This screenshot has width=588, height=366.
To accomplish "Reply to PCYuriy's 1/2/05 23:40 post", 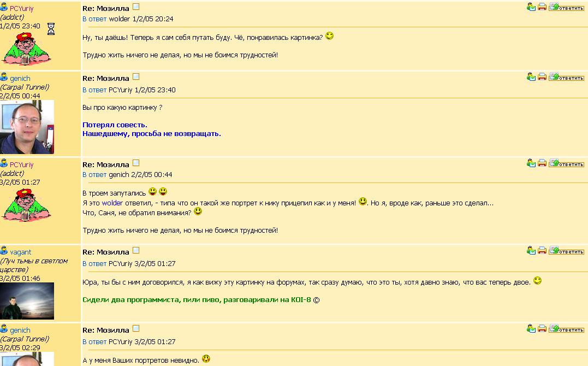I will coord(566,7).
